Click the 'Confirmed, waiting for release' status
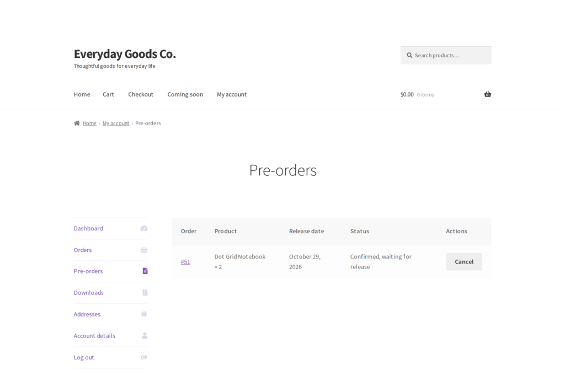The image size is (565, 392). (x=381, y=262)
